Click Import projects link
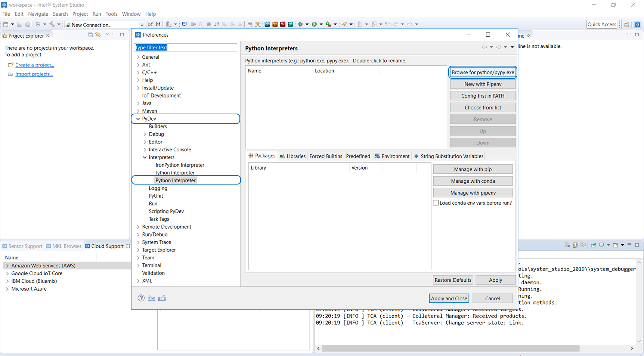Viewport: 644px width, 356px height. point(34,74)
